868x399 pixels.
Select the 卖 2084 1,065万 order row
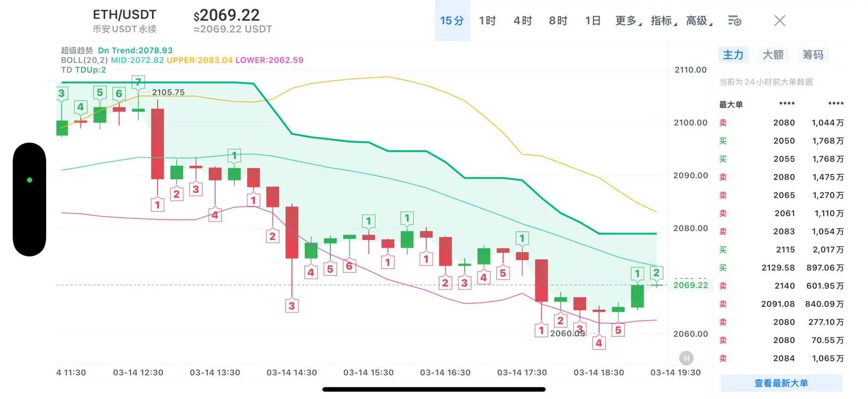point(781,359)
